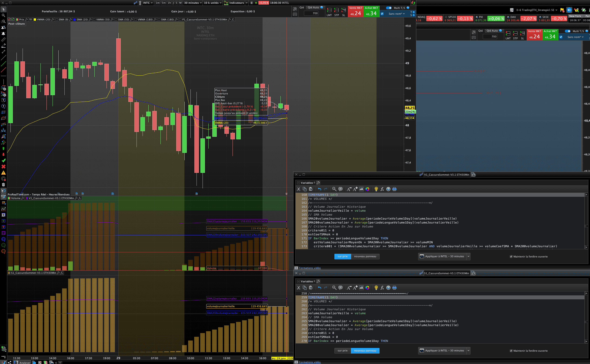Expand Appliquer à INTEL dropdown arrow in S1 editor
The image size is (590, 364).
(x=468, y=351)
